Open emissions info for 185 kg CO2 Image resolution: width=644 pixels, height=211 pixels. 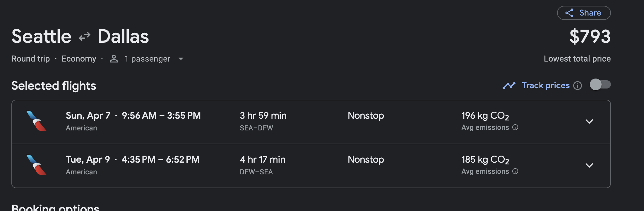point(515,171)
